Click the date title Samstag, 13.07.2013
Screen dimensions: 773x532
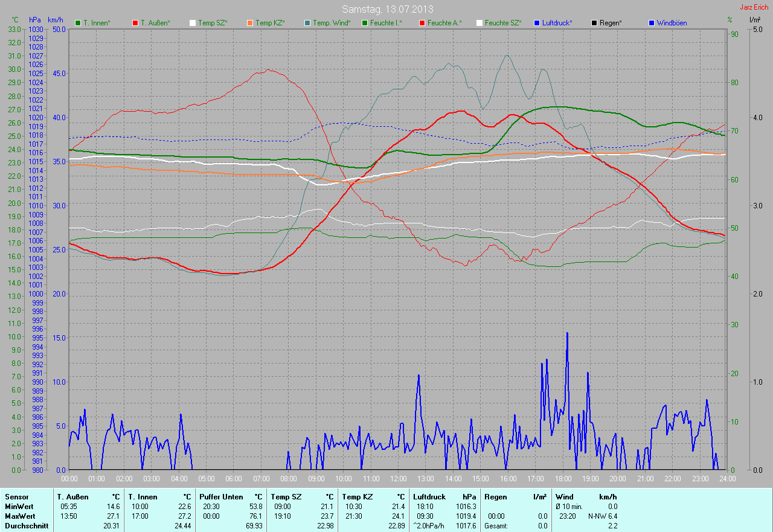(x=387, y=9)
